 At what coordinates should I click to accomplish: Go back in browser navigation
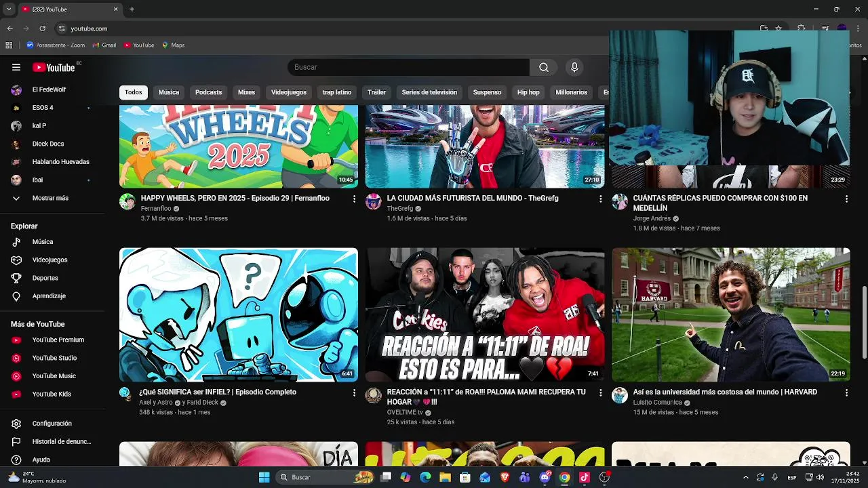pos(9,28)
